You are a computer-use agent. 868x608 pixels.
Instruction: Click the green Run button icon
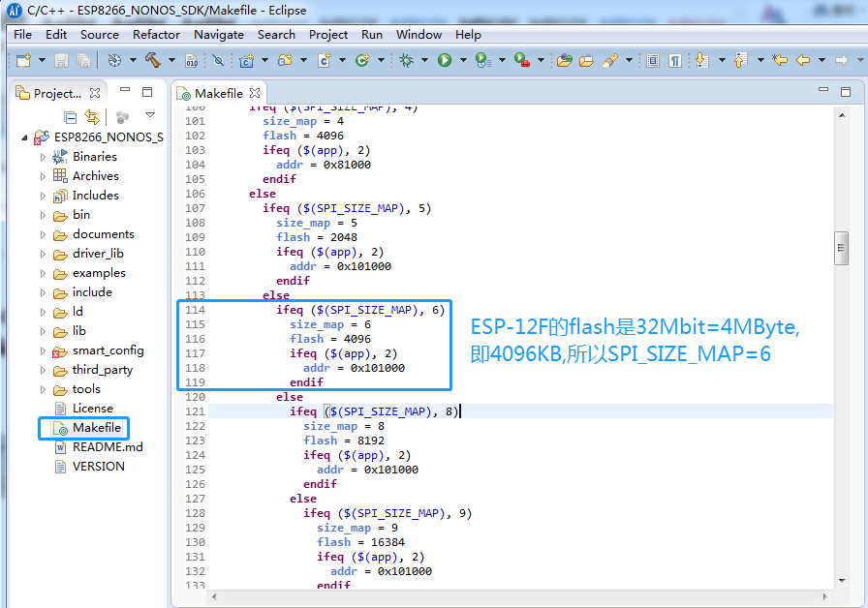click(x=445, y=60)
